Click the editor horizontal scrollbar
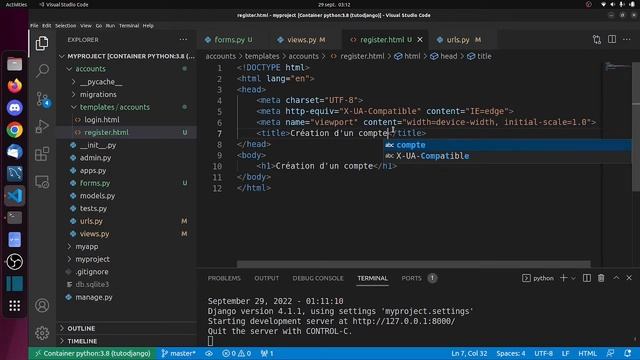 click(413, 264)
